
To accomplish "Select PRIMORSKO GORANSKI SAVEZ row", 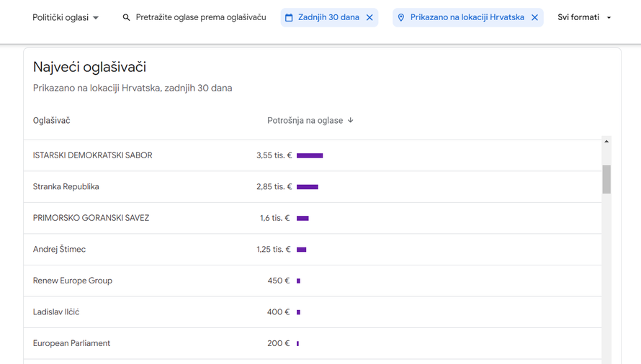I will (x=91, y=218).
